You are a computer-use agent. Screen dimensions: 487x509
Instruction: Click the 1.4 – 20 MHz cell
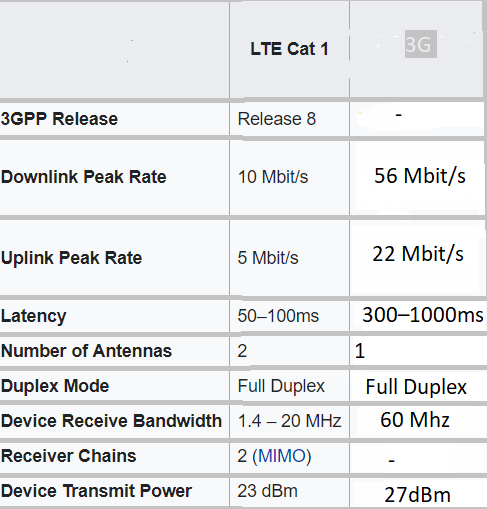click(x=289, y=421)
